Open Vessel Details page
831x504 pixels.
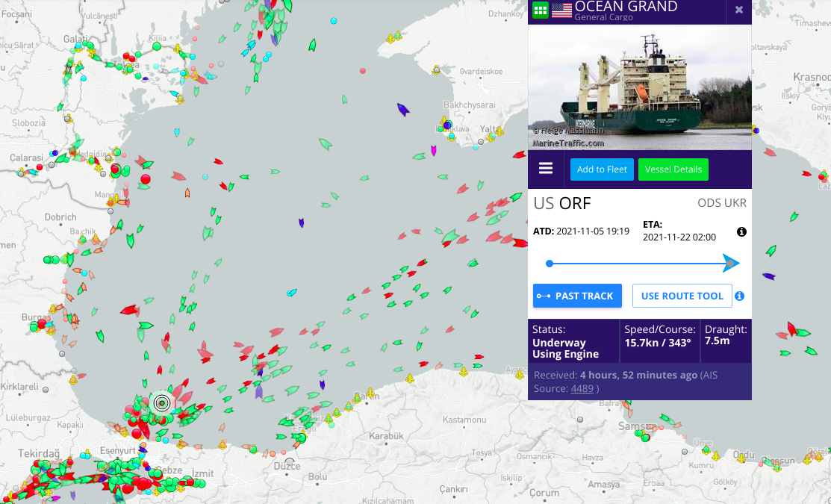coord(673,169)
